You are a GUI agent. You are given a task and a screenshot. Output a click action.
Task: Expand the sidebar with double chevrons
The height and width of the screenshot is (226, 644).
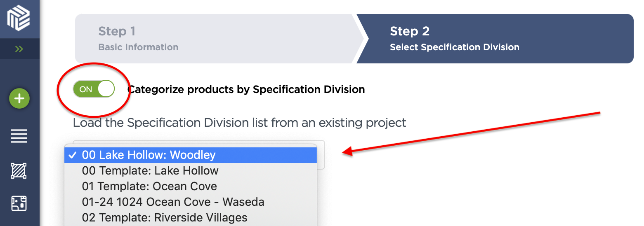(x=19, y=49)
